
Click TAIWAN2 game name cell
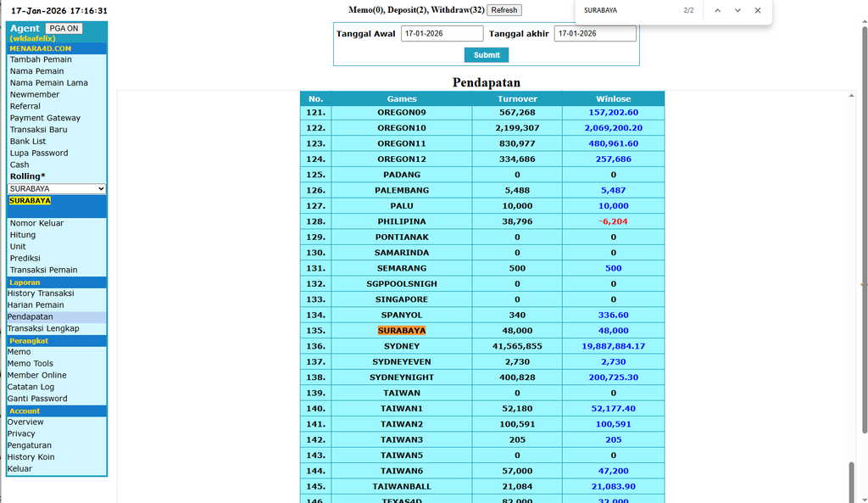click(402, 424)
